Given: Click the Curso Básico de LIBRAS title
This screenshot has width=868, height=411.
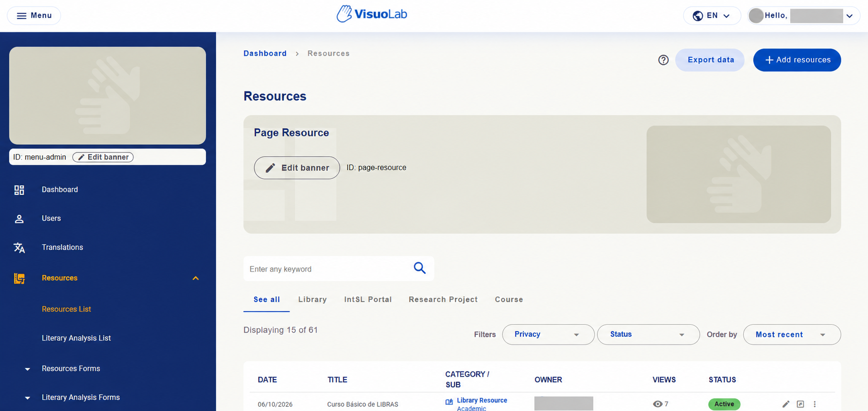Looking at the screenshot, I should pos(362,404).
